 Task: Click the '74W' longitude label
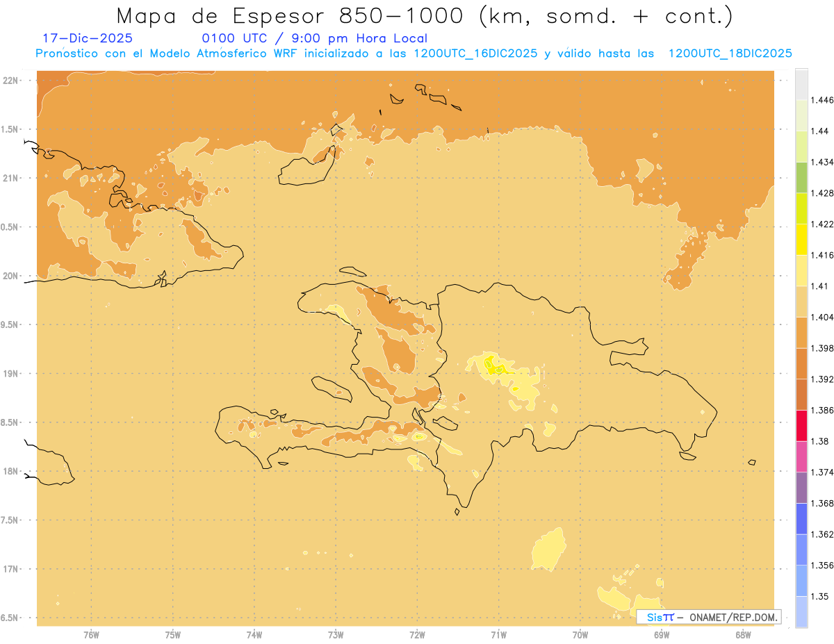[254, 635]
